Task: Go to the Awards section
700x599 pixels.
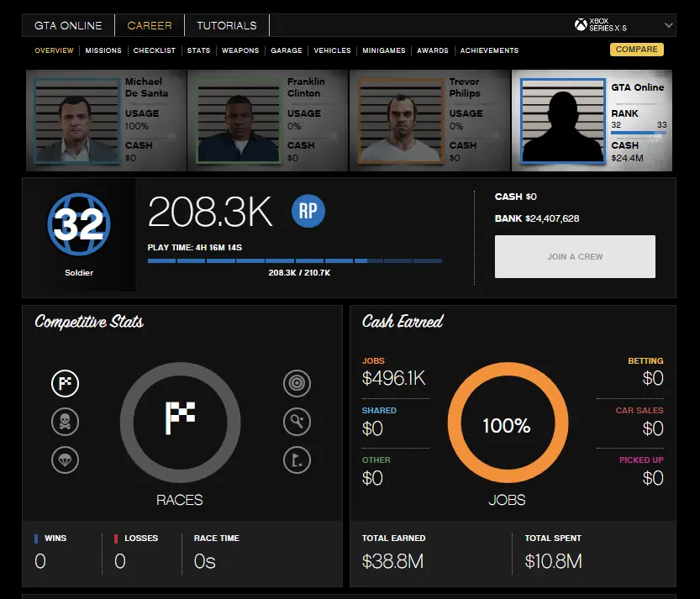Action: 433,50
